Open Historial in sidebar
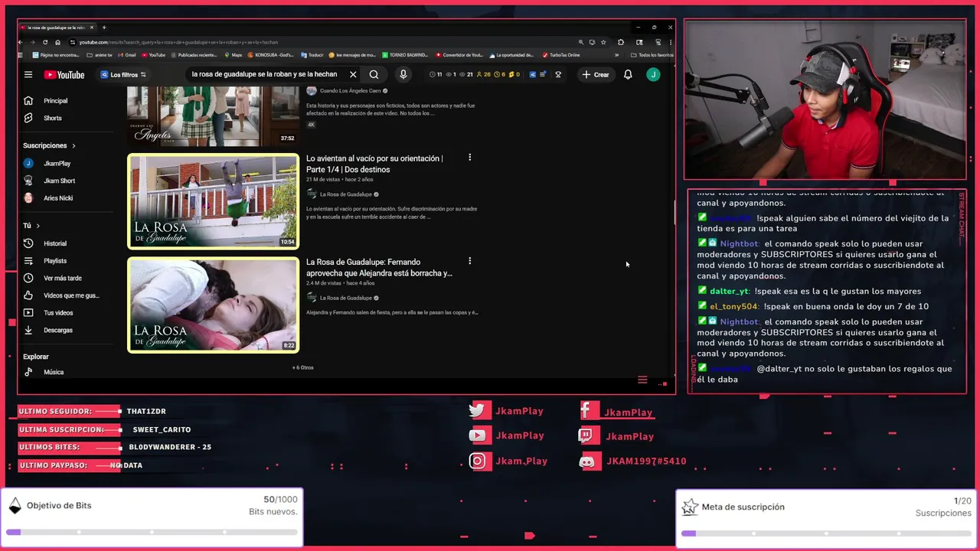 55,243
